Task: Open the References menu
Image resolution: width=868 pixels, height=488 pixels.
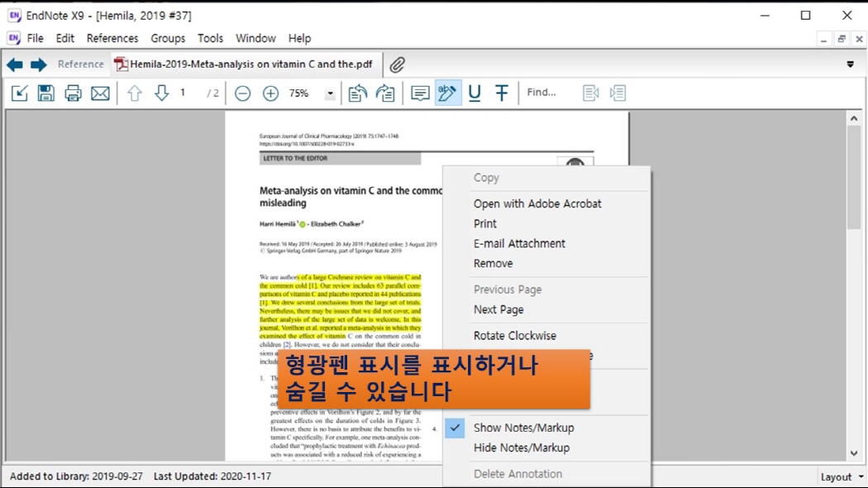Action: (x=112, y=38)
